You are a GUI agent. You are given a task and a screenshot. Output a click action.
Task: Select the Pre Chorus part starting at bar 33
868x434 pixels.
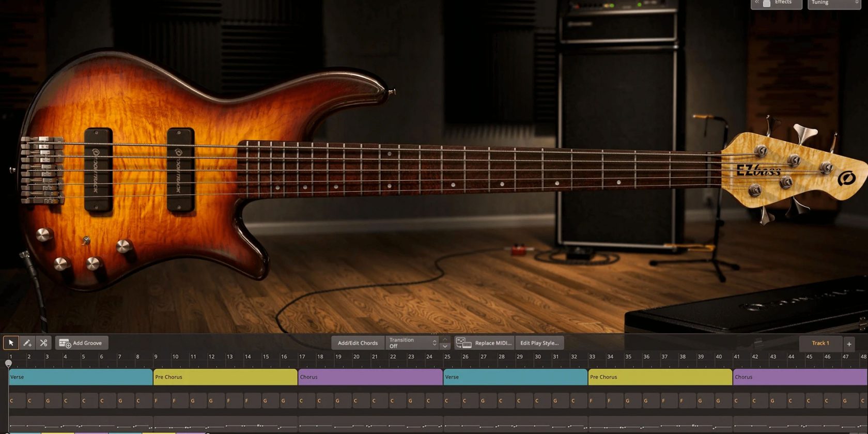[x=660, y=377]
